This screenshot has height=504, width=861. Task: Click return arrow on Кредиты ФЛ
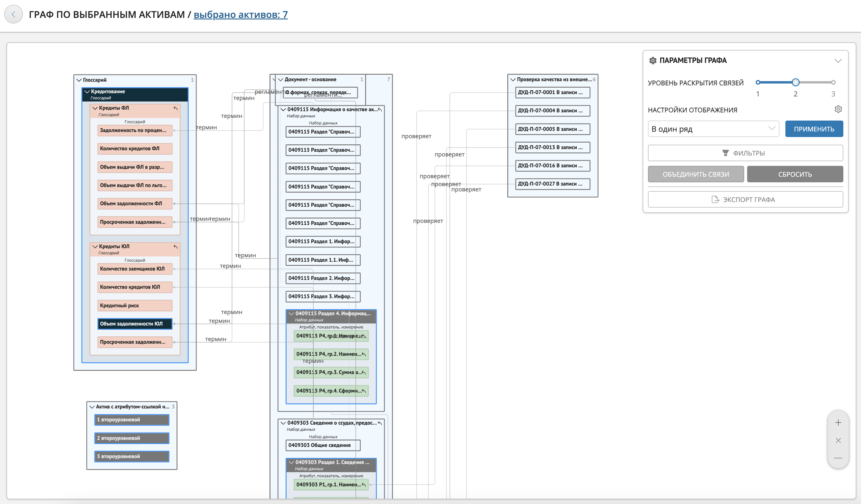(176, 108)
